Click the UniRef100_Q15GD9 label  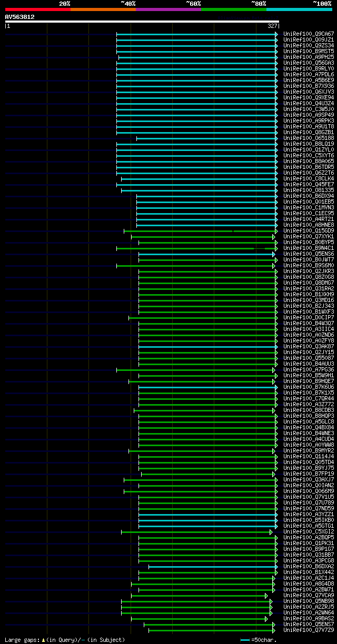tap(309, 230)
